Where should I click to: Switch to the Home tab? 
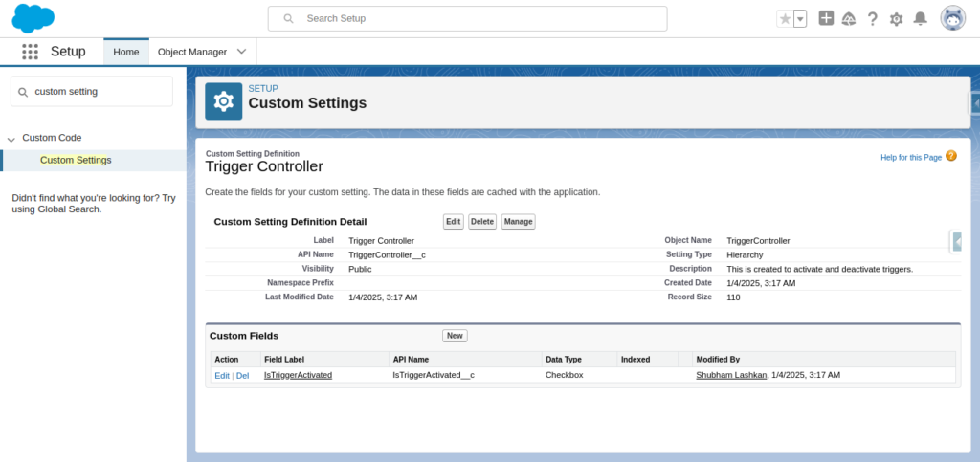[126, 52]
